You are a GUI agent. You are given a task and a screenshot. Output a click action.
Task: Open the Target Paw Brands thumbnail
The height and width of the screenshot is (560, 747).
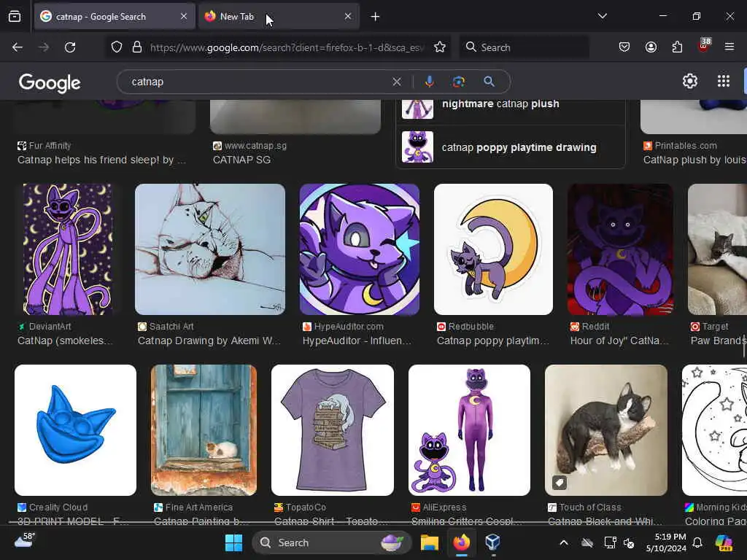click(718, 249)
